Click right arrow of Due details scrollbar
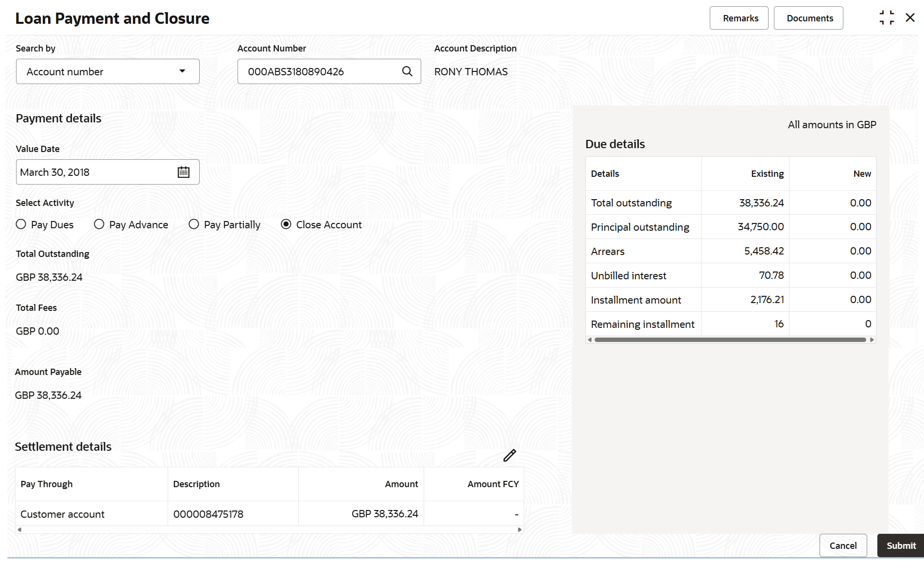The height and width of the screenshot is (561, 924). click(872, 340)
